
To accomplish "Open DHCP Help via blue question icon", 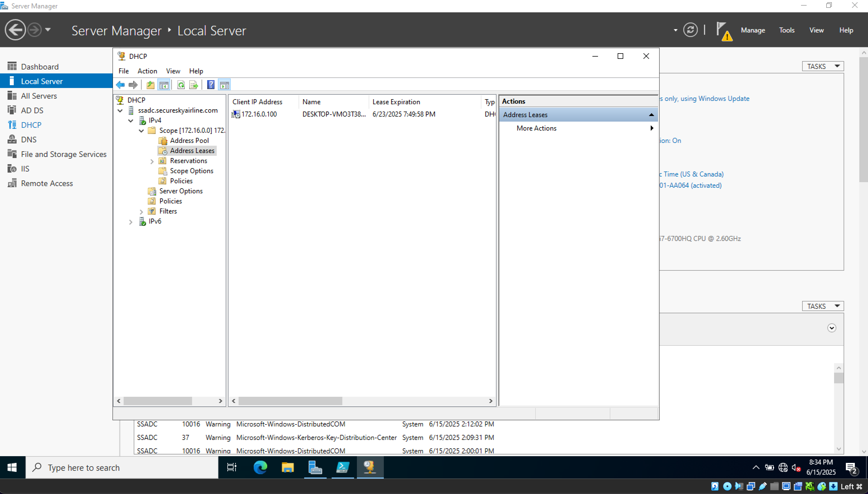I will 211,85.
